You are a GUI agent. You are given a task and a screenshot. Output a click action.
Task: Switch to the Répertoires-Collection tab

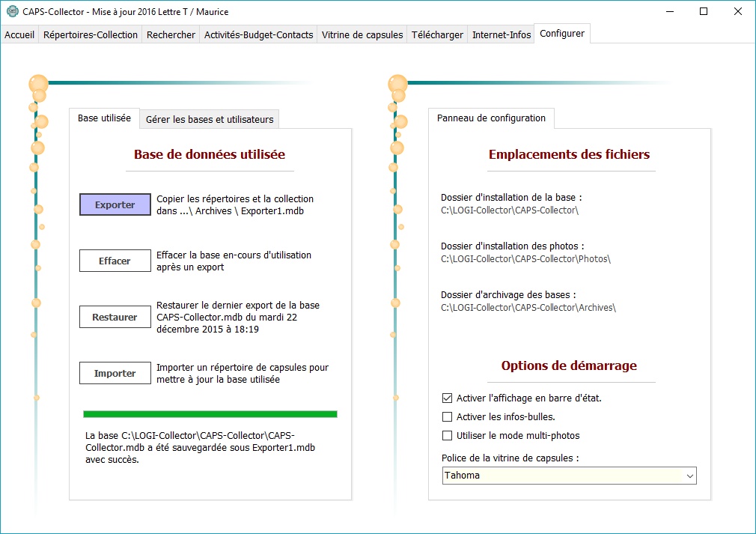click(91, 34)
